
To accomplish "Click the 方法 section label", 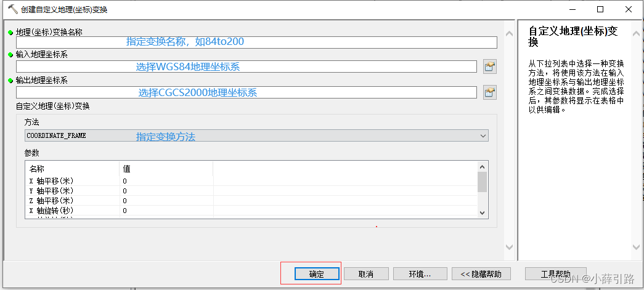I will coord(31,123).
